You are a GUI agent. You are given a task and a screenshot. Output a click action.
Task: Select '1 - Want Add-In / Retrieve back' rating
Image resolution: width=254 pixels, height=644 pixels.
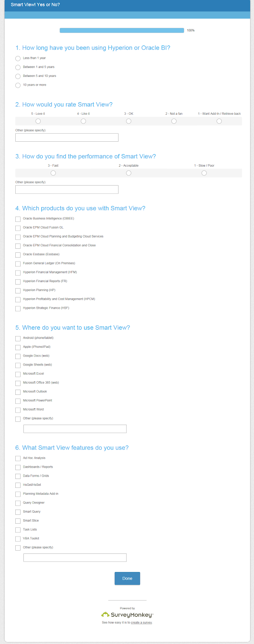(219, 121)
